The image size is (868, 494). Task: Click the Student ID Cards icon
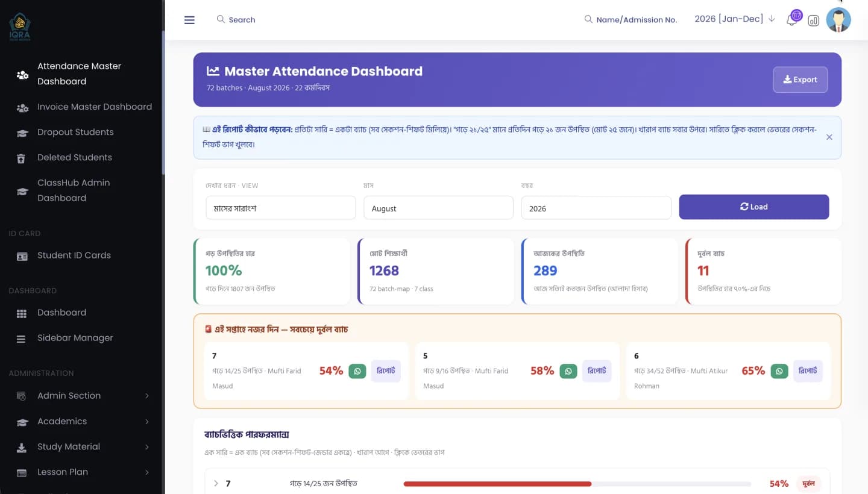22,256
